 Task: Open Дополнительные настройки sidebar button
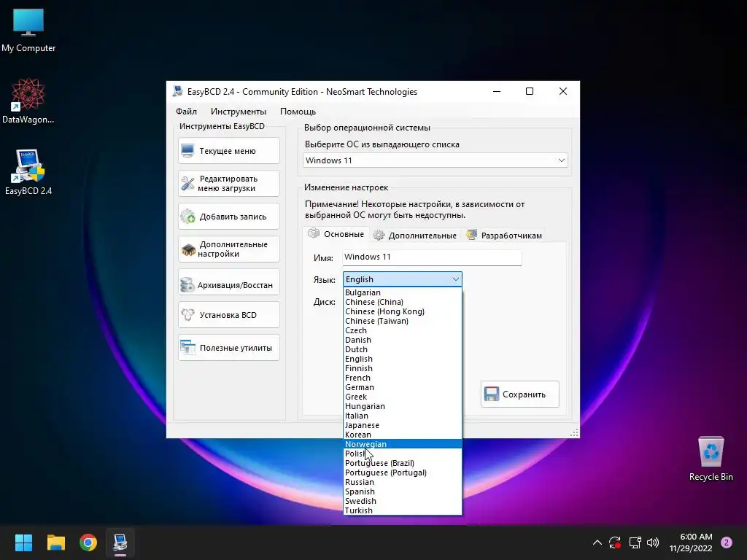(229, 249)
